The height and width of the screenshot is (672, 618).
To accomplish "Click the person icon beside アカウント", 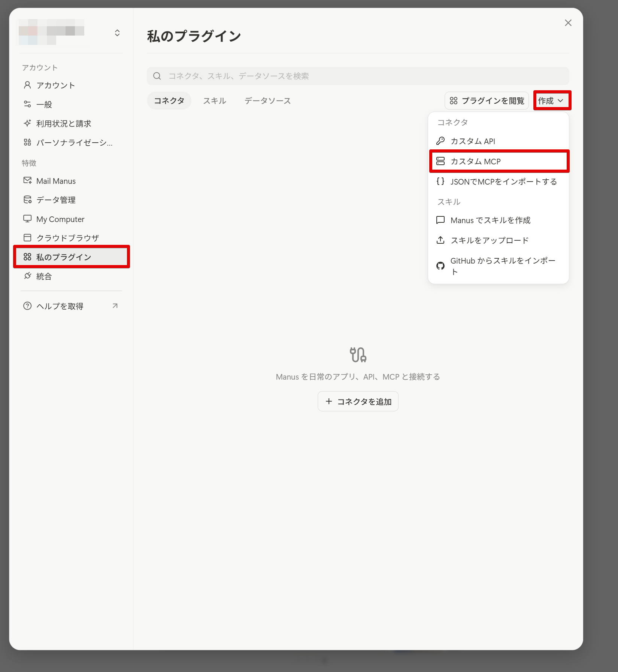I will point(27,85).
